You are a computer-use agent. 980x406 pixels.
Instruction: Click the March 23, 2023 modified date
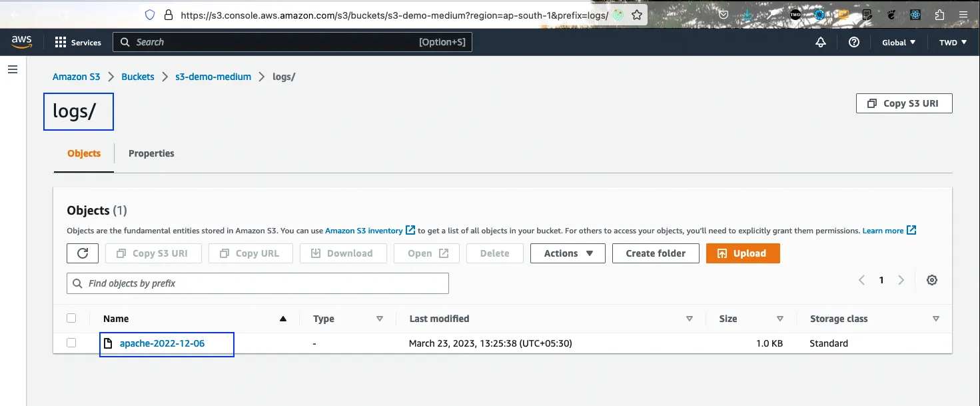point(490,343)
